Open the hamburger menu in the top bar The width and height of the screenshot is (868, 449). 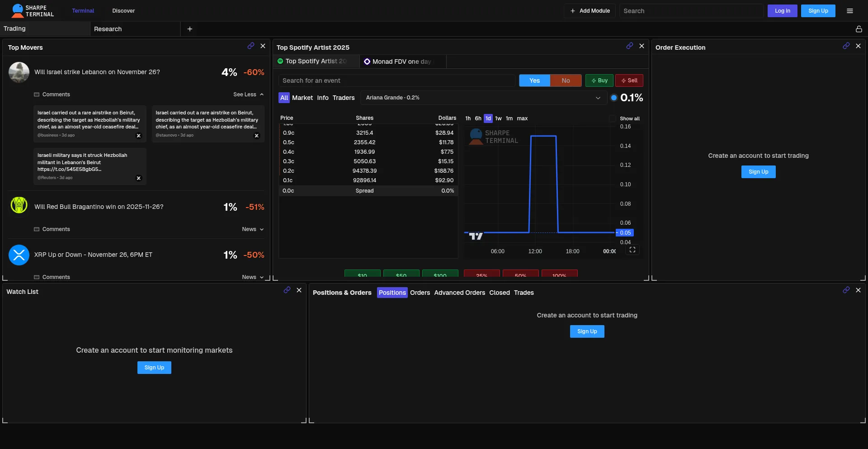tap(849, 11)
